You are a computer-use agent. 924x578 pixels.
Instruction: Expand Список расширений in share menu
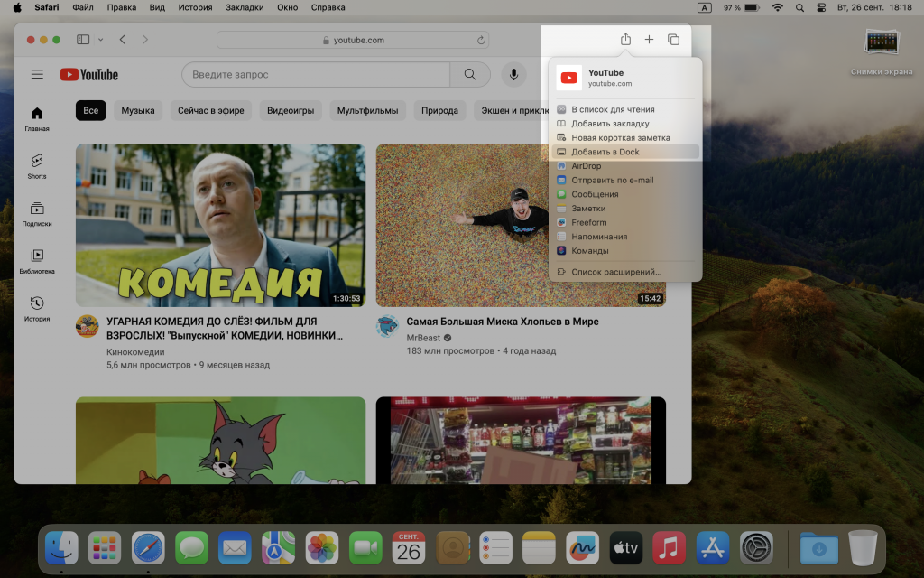pos(616,271)
